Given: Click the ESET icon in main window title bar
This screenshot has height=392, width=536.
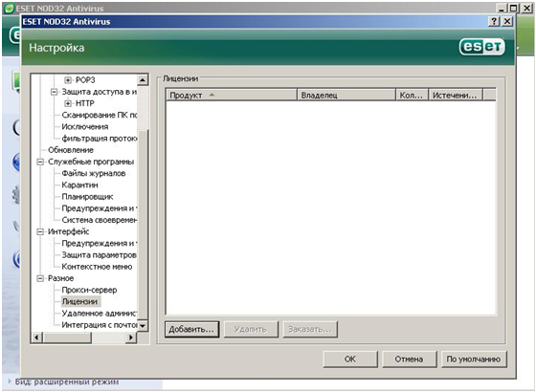Looking at the screenshot, I should 10,9.
